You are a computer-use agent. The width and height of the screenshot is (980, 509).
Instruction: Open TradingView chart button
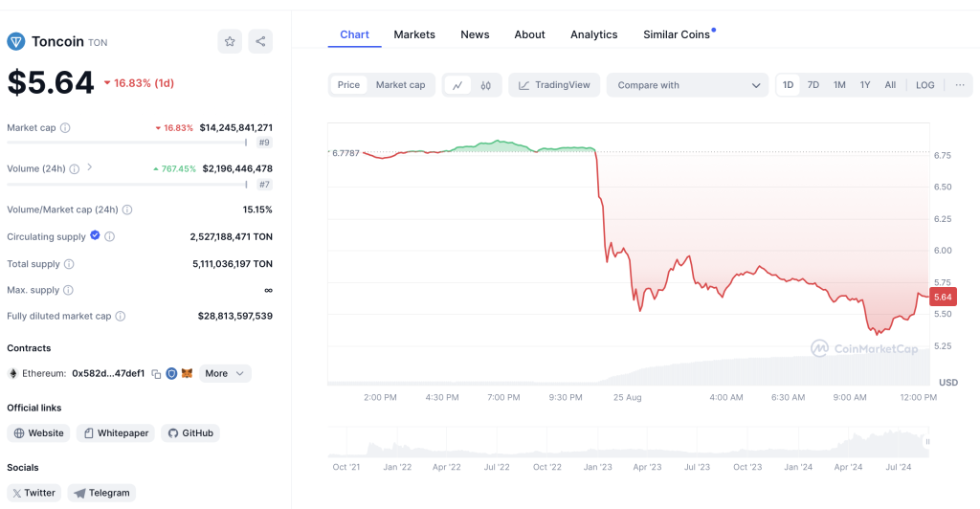(554, 85)
